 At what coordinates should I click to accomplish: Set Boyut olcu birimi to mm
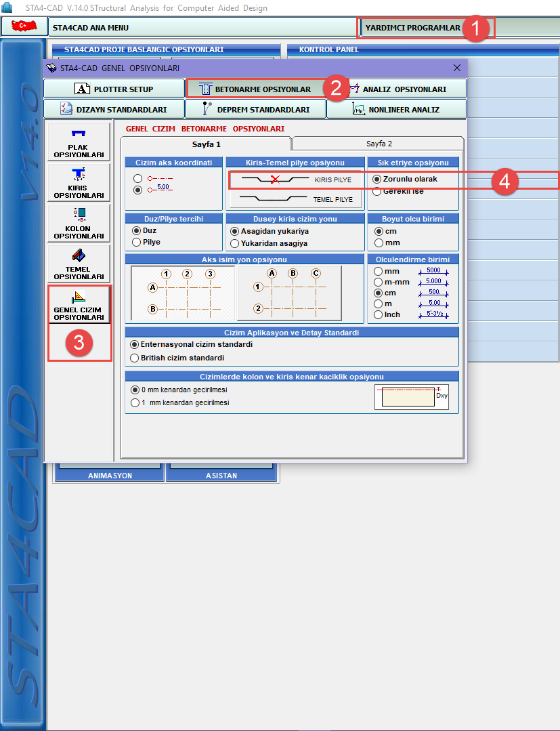click(379, 243)
